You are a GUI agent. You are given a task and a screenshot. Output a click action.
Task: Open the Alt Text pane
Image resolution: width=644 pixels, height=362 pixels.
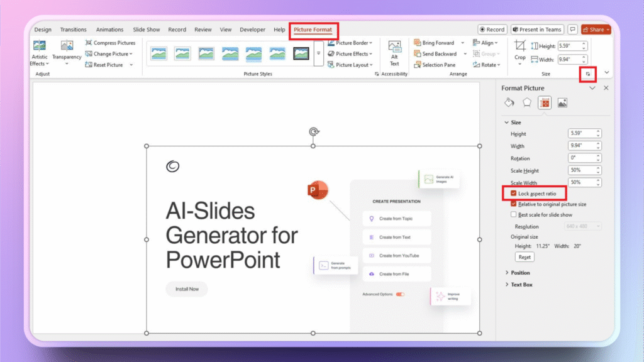coord(395,53)
